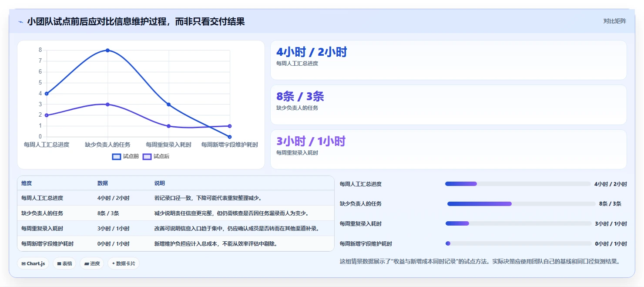Click the 说明 column header
The height and width of the screenshot is (287, 644).
tap(160, 183)
